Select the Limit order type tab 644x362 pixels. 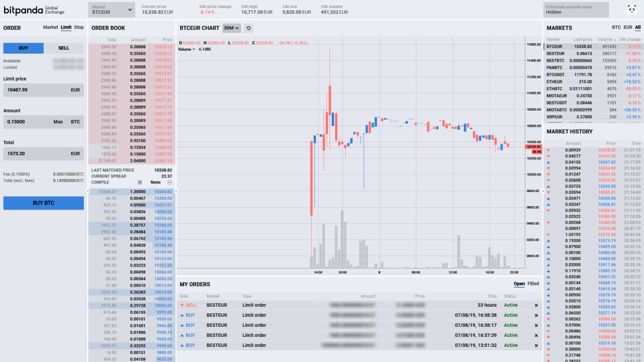[66, 28]
